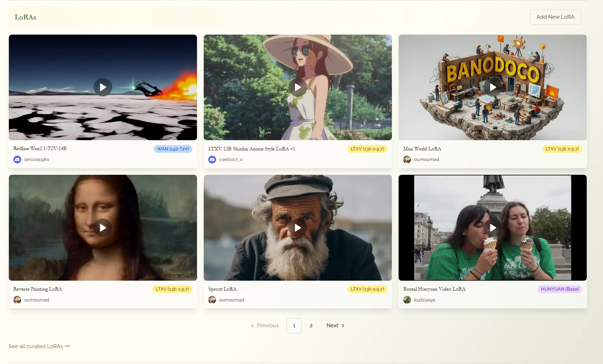The image size is (603, 364).
Task: Click kudzueye's profile avatar
Action: (x=407, y=300)
